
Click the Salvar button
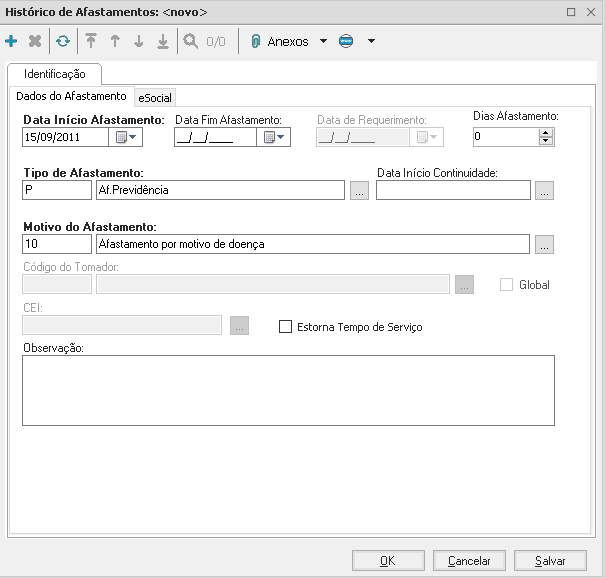pos(550,560)
